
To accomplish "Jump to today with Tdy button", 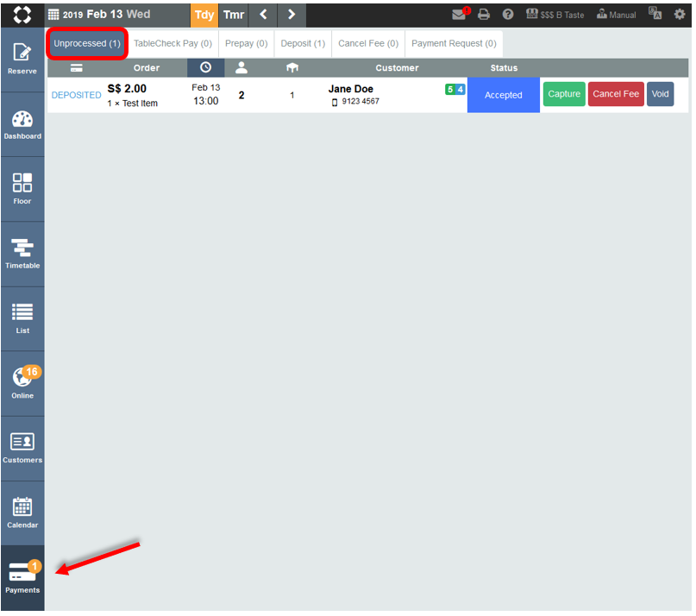I will click(x=204, y=15).
